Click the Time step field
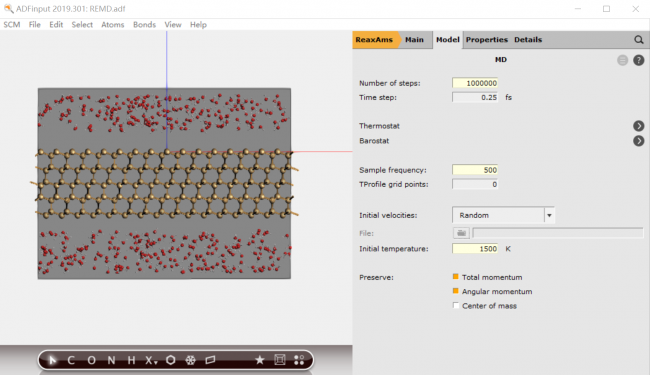Screen dimensions: 650x375 [x=475, y=97]
